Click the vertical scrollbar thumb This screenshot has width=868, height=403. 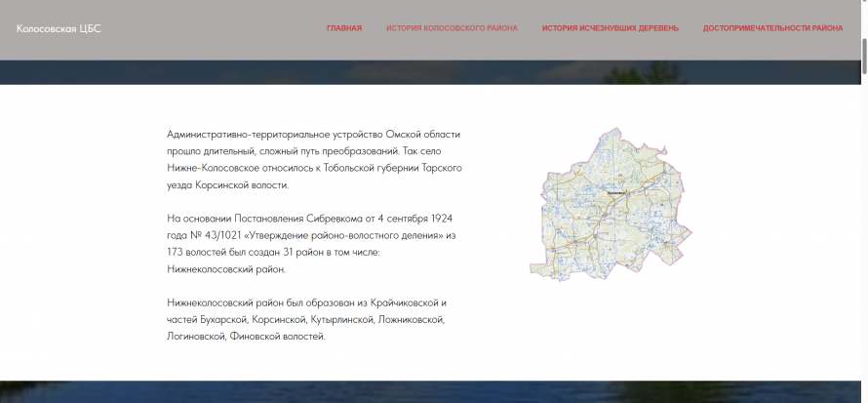pos(864,56)
